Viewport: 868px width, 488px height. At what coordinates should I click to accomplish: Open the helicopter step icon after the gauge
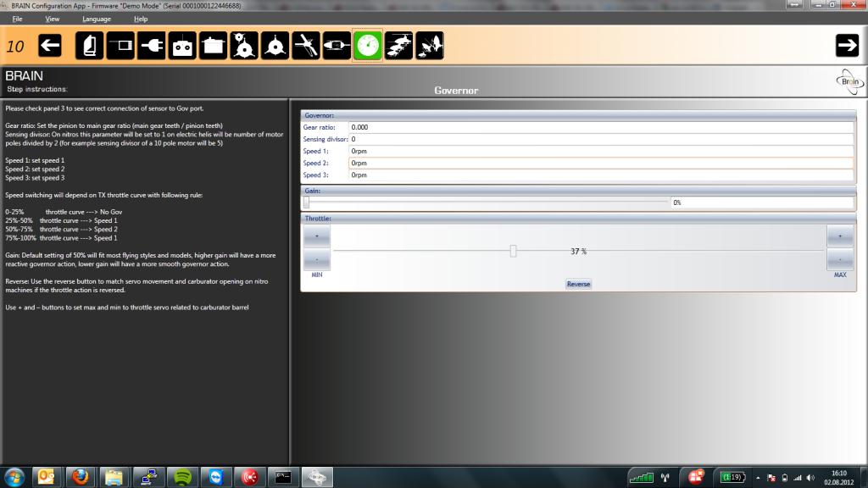398,46
